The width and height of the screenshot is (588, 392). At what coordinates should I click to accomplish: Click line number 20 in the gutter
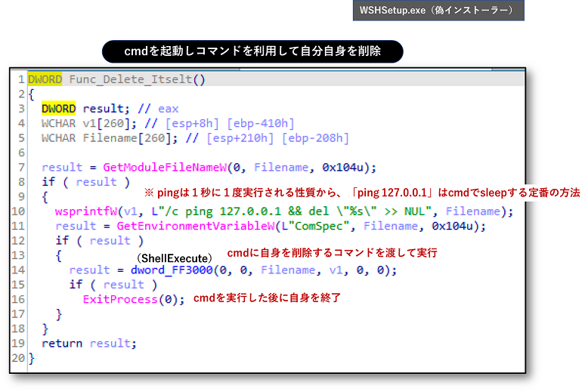pos(19,358)
